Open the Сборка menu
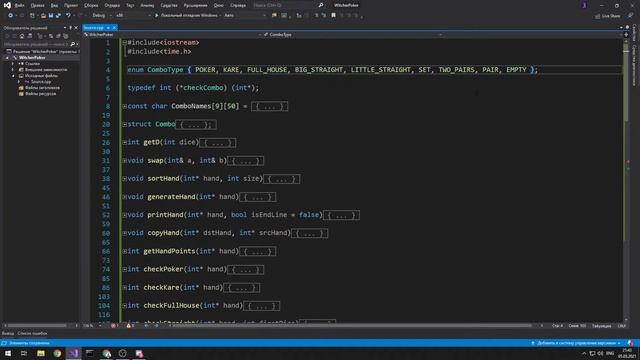640x360 pixels. point(91,5)
